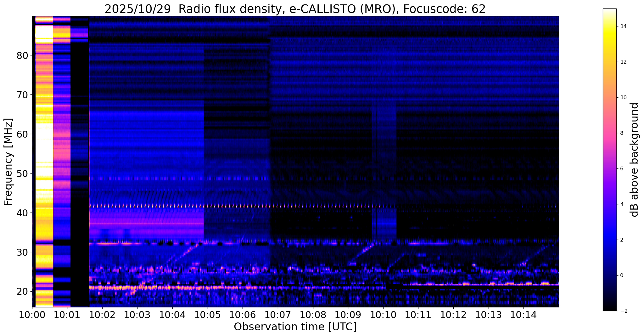Click the 40 MHz frequency tick label
644x336 pixels.
point(22,213)
